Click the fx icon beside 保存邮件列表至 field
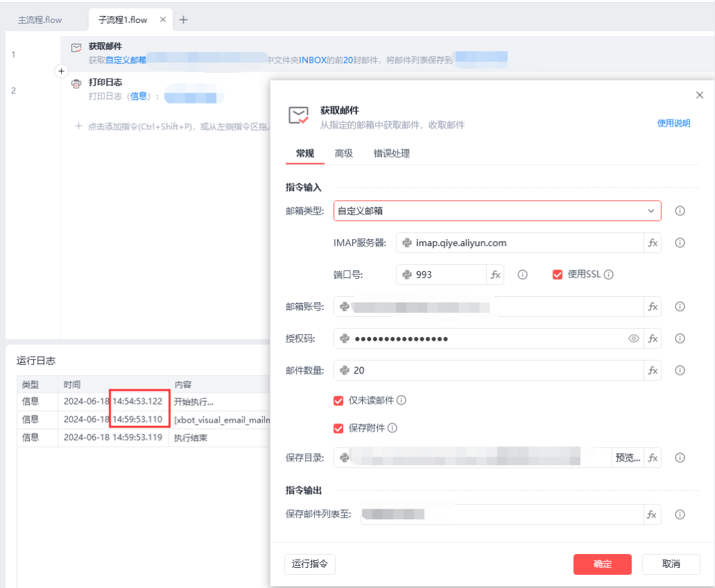This screenshot has width=715, height=588. click(652, 514)
